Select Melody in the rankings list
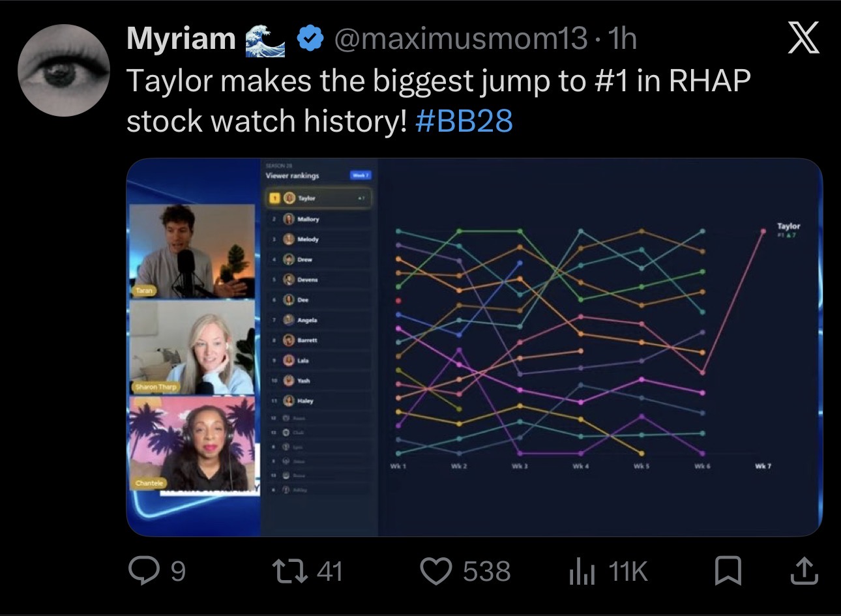The height and width of the screenshot is (616, 841). pos(319,239)
